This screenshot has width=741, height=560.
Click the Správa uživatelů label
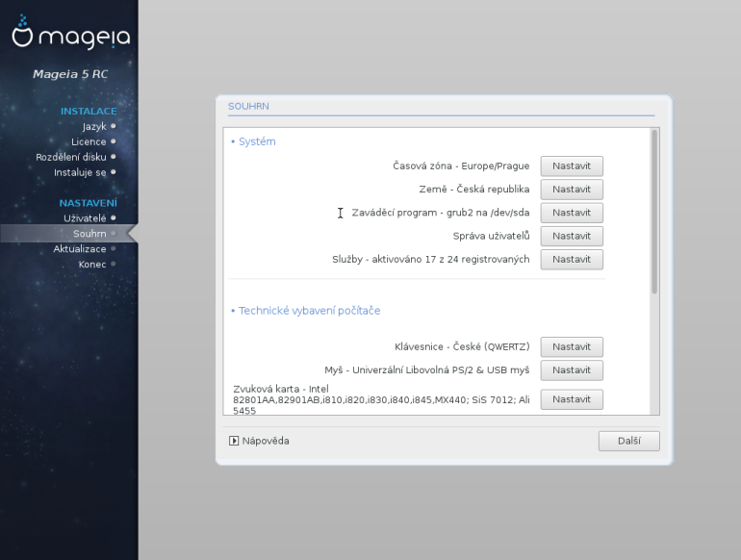pos(491,236)
